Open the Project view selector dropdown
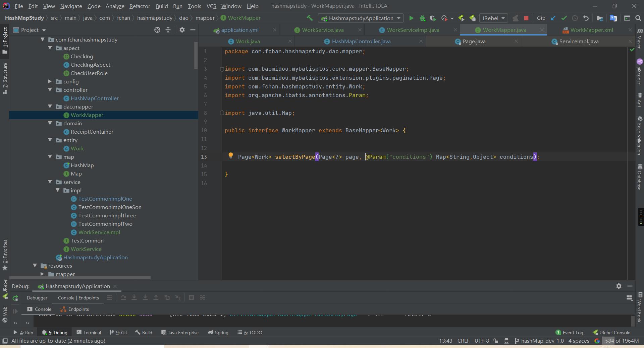Viewport: 644px width, 348px height. click(30, 30)
